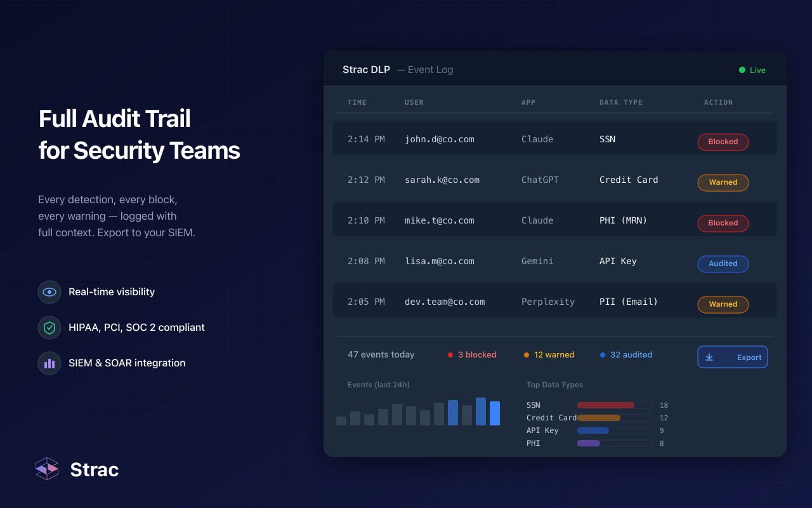Viewport: 812px width, 508px height.
Task: Click the download arrow icon in the Export button
Action: 709,358
